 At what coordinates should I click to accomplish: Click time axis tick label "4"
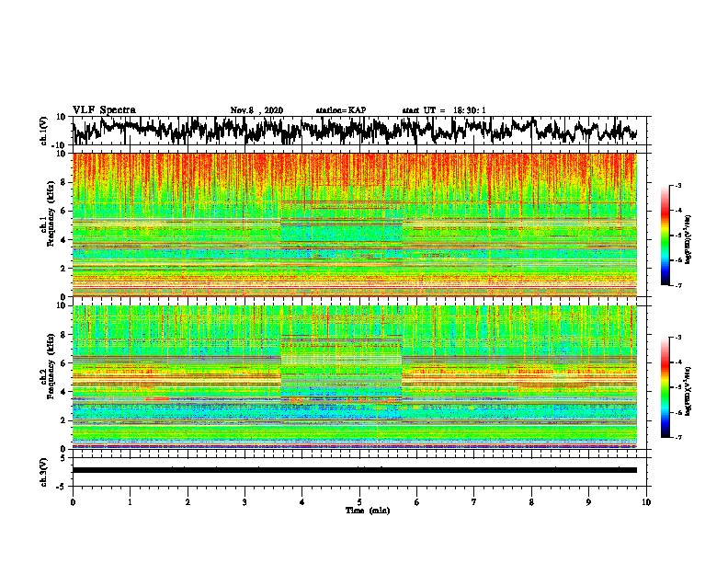(302, 502)
